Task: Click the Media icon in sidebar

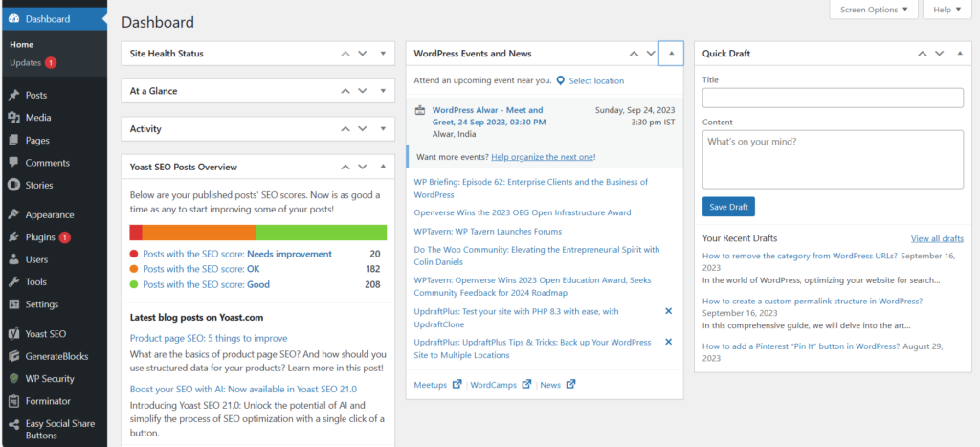Action: coord(13,118)
